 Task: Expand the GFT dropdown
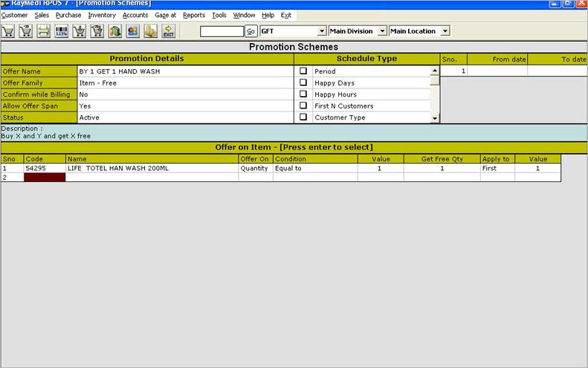coord(322,31)
